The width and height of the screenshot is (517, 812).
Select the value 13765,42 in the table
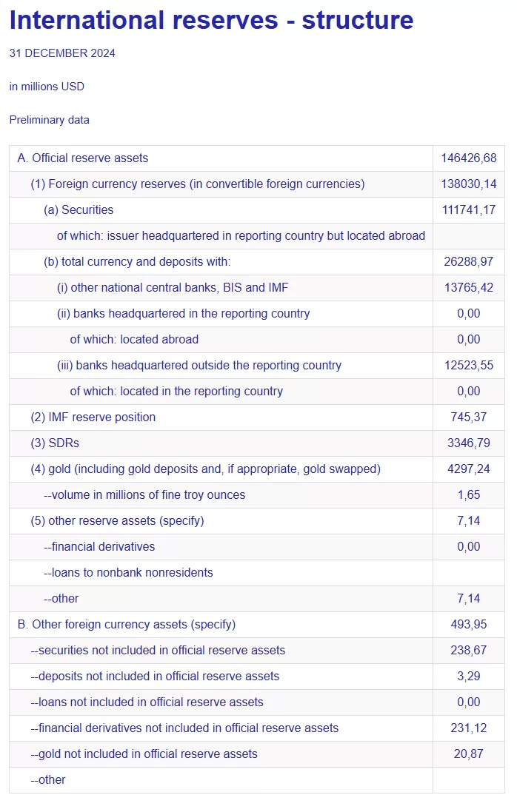(468, 288)
